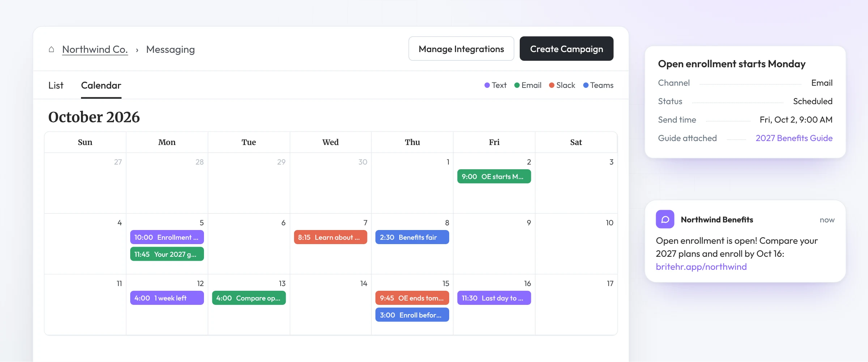The width and height of the screenshot is (868, 362).
Task: Click the red Slack legend dot
Action: [552, 85]
